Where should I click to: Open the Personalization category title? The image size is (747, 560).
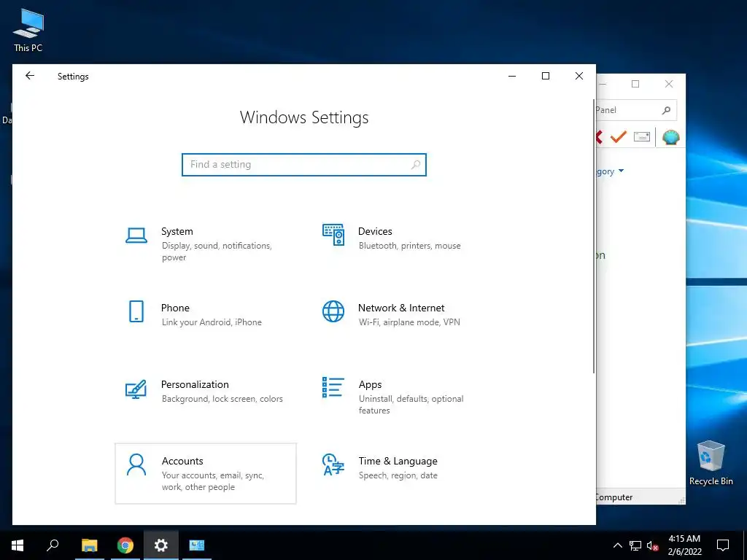coord(195,384)
